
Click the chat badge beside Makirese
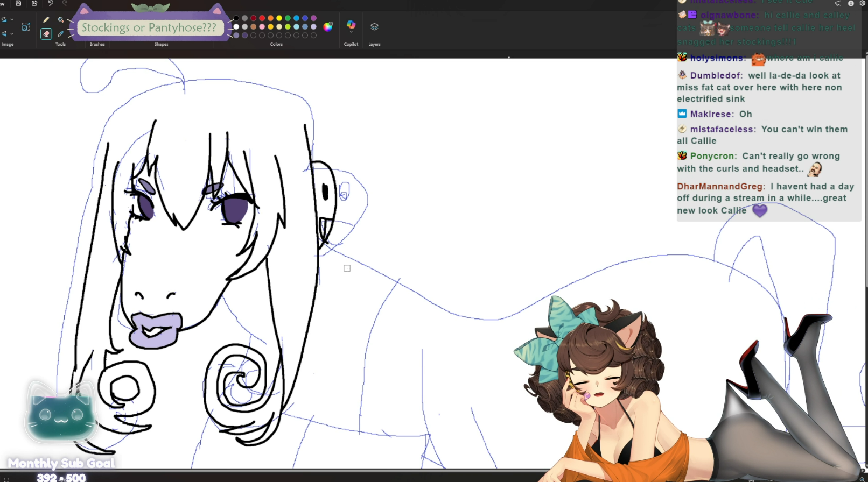pyautogui.click(x=682, y=114)
